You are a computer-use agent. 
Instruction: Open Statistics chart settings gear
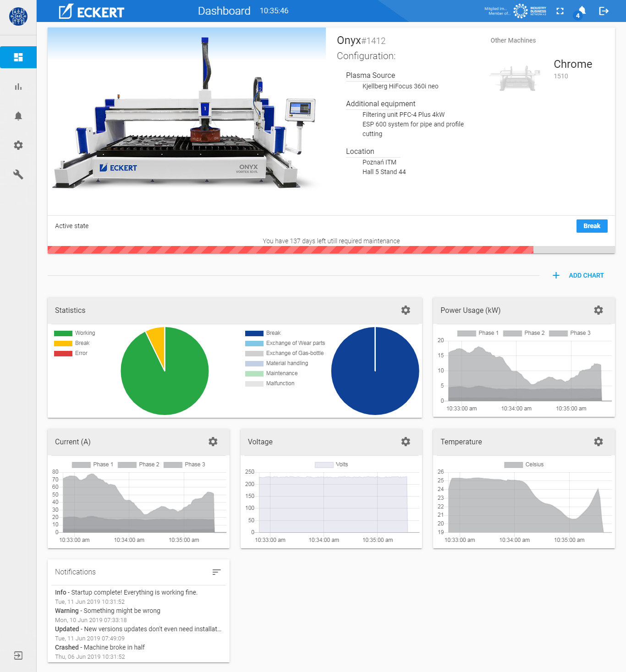coord(406,310)
